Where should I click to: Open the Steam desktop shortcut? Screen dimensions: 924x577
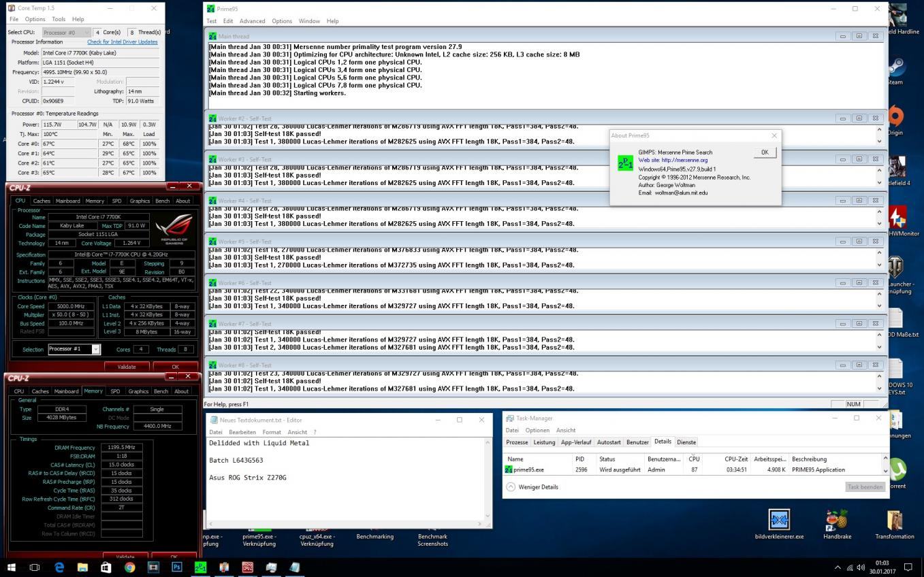(x=896, y=71)
